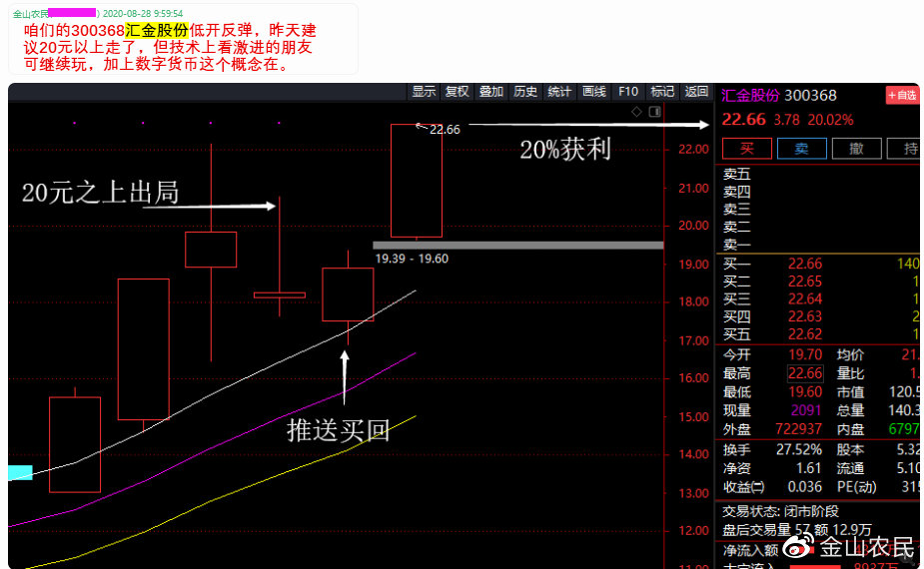
Task: Click the 买四 price 22.63
Action: (805, 316)
